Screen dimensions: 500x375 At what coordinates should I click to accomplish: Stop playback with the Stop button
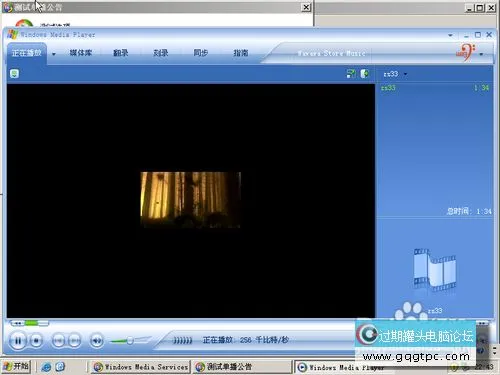pyautogui.click(x=36, y=340)
